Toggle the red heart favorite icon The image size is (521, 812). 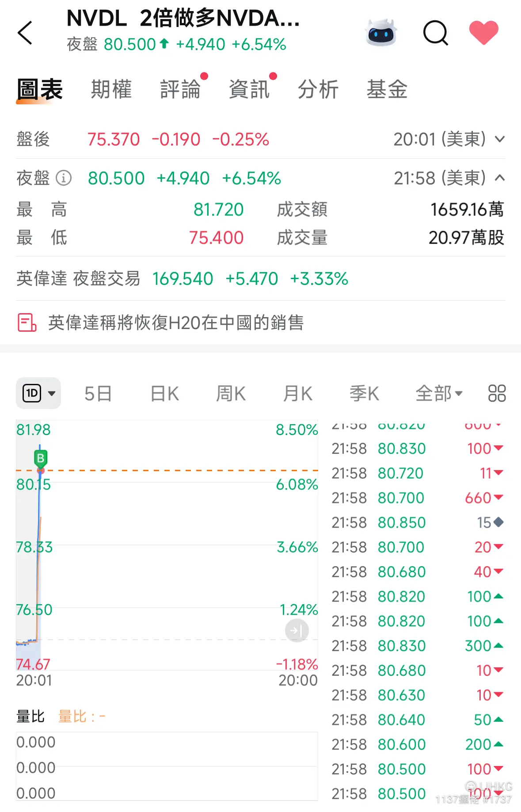[x=483, y=32]
